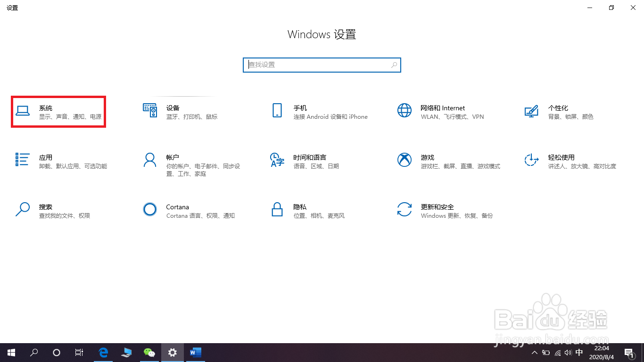
Task: Open the 隐私 (Privacy) settings category
Action: click(307, 211)
